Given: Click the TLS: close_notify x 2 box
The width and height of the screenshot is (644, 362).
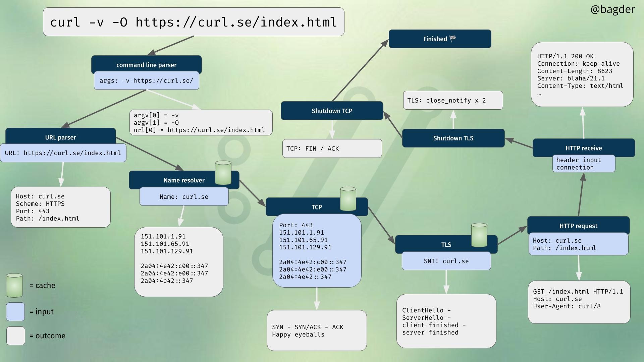Looking at the screenshot, I should point(453,100).
